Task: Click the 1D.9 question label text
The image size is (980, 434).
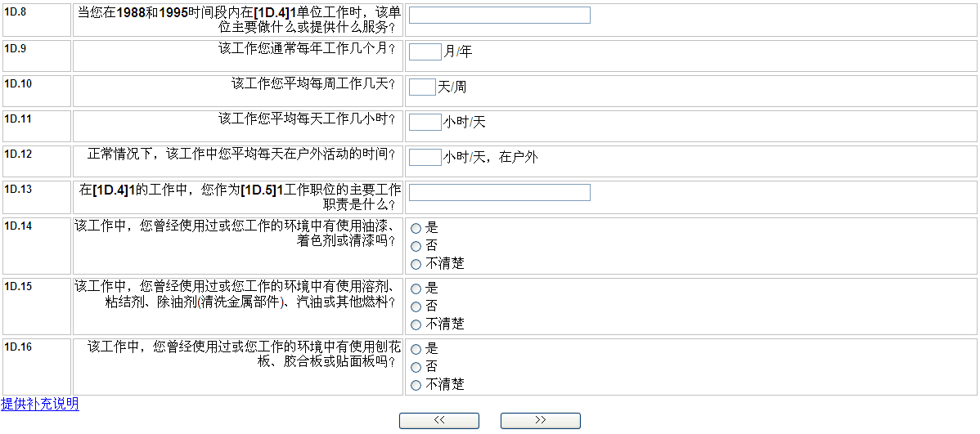Action: [x=307, y=48]
